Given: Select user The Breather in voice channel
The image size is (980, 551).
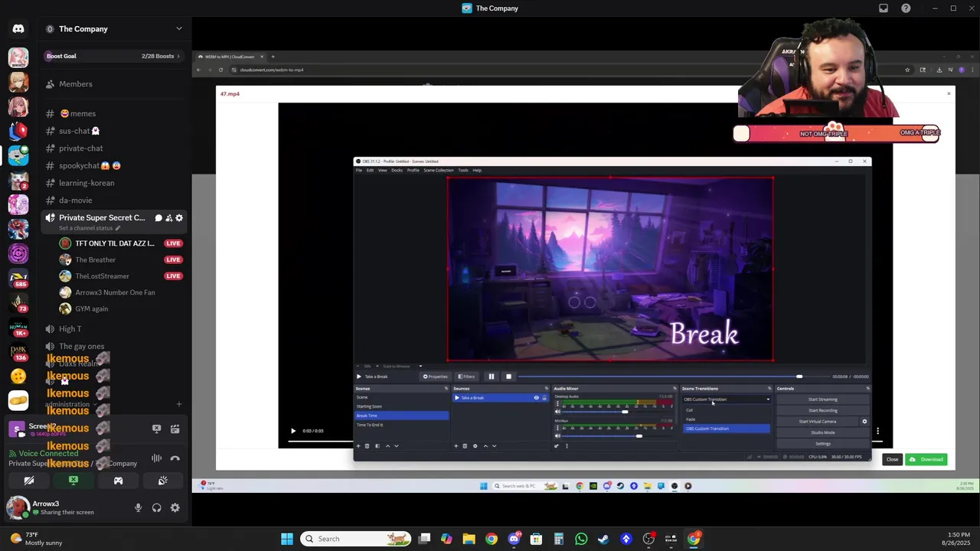Looking at the screenshot, I should (121, 260).
